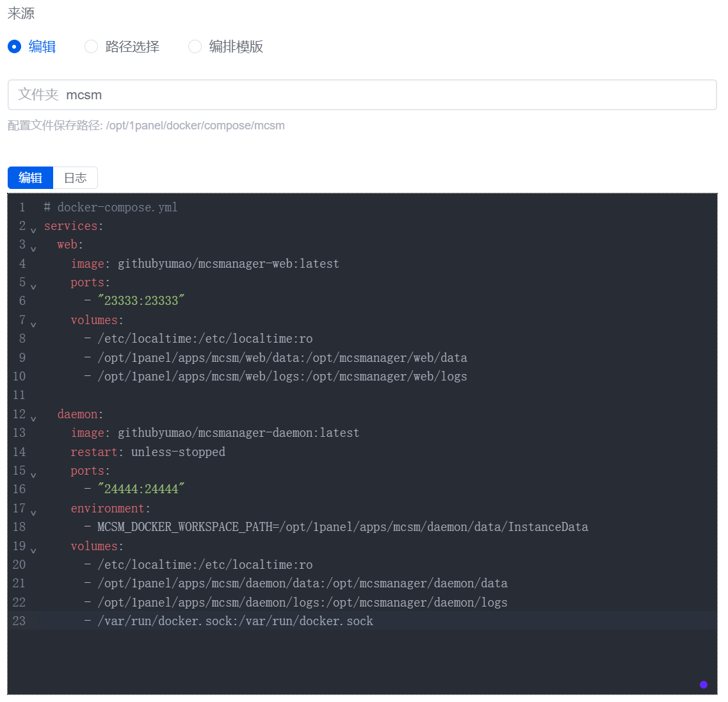This screenshot has height=702, width=728.
Task: Fold the ports section on line 5
Action: point(33,287)
